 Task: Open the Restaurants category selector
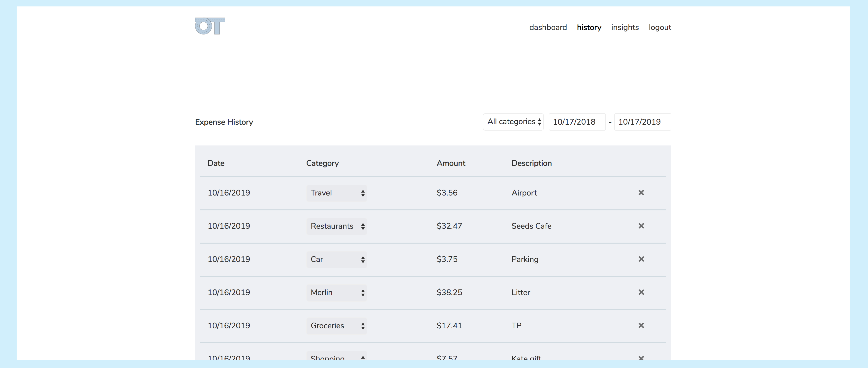tap(336, 226)
